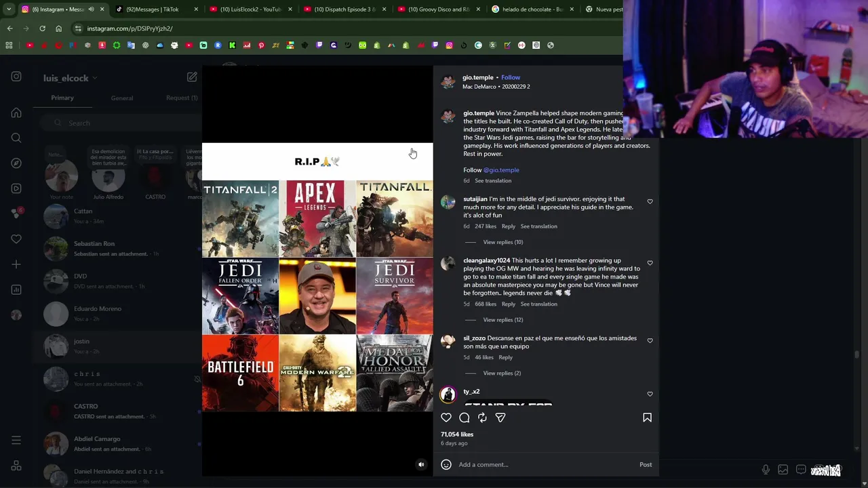Share post with paper plane icon
The image size is (868, 488).
(x=500, y=418)
